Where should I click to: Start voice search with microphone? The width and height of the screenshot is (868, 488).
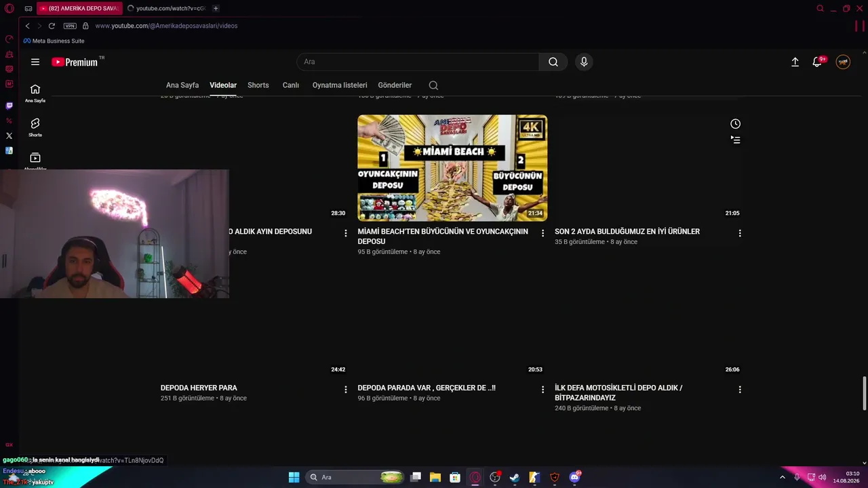[x=584, y=62]
